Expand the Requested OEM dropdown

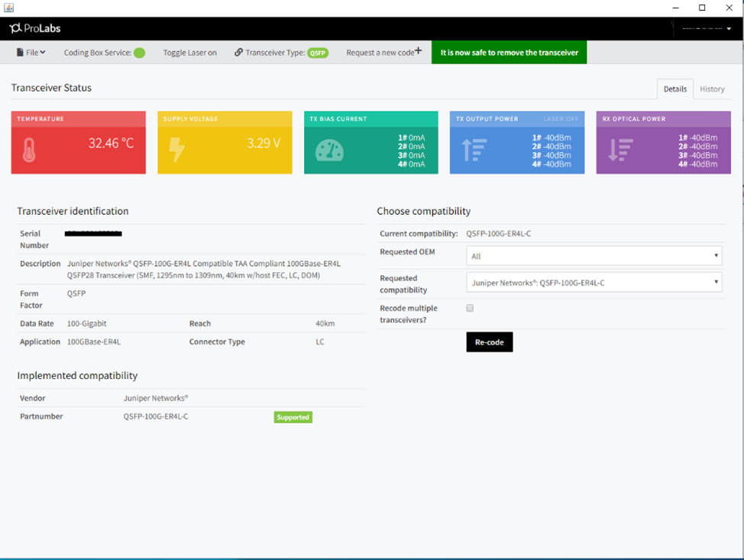(594, 256)
